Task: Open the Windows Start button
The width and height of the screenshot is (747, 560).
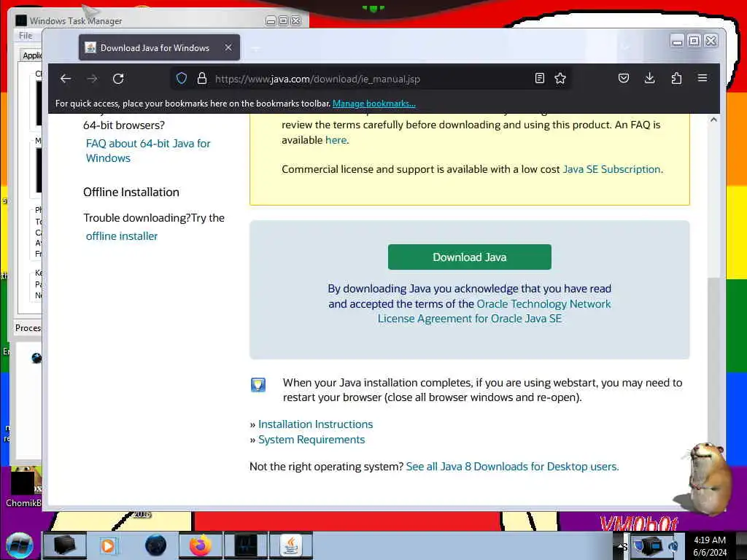Action: click(x=19, y=545)
